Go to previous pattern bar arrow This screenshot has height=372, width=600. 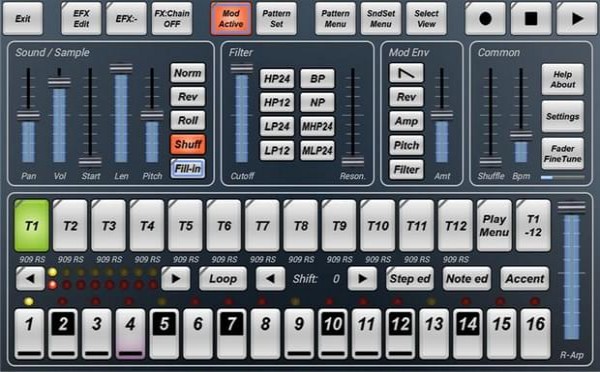(30, 278)
